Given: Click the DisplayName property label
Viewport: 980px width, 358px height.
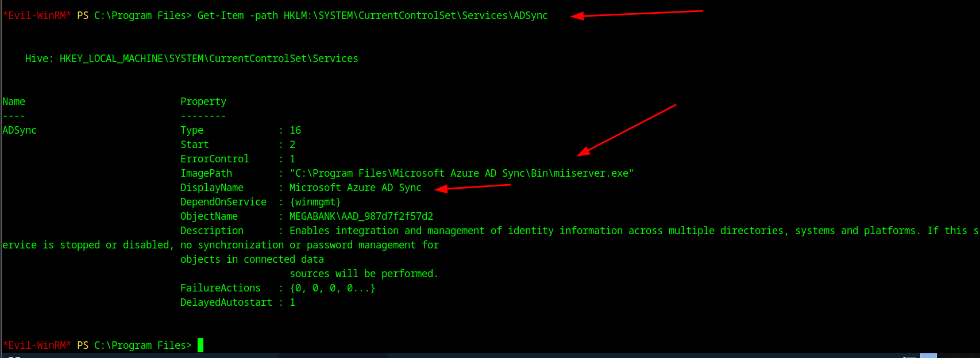Looking at the screenshot, I should pyautogui.click(x=212, y=188).
